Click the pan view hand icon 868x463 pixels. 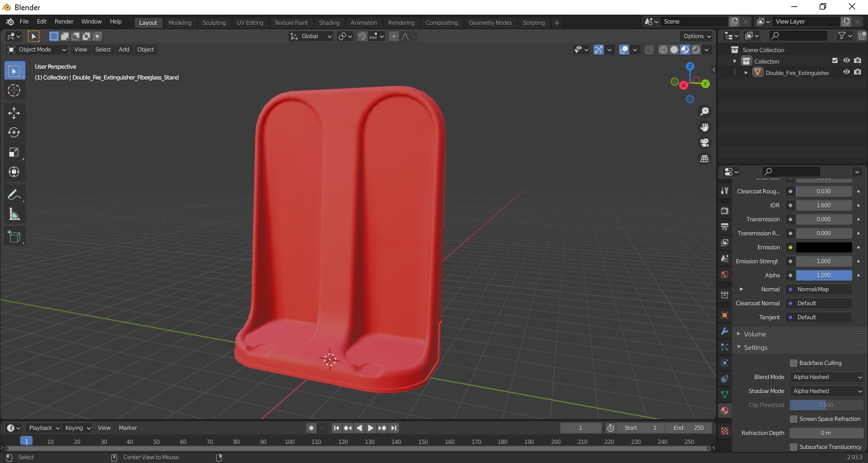pyautogui.click(x=704, y=127)
